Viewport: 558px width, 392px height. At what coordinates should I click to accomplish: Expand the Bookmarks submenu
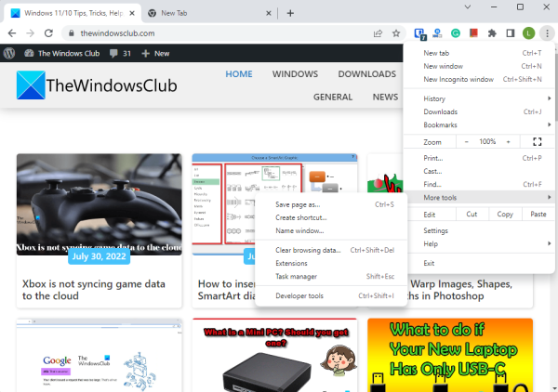pos(479,124)
